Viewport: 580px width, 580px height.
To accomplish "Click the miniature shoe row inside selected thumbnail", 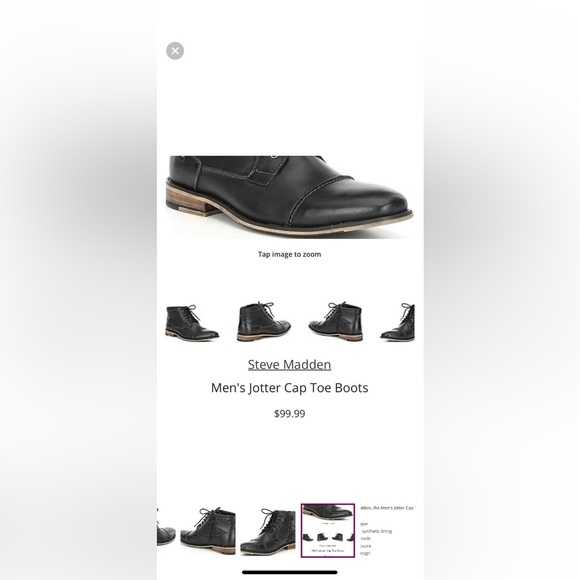I will [x=328, y=537].
